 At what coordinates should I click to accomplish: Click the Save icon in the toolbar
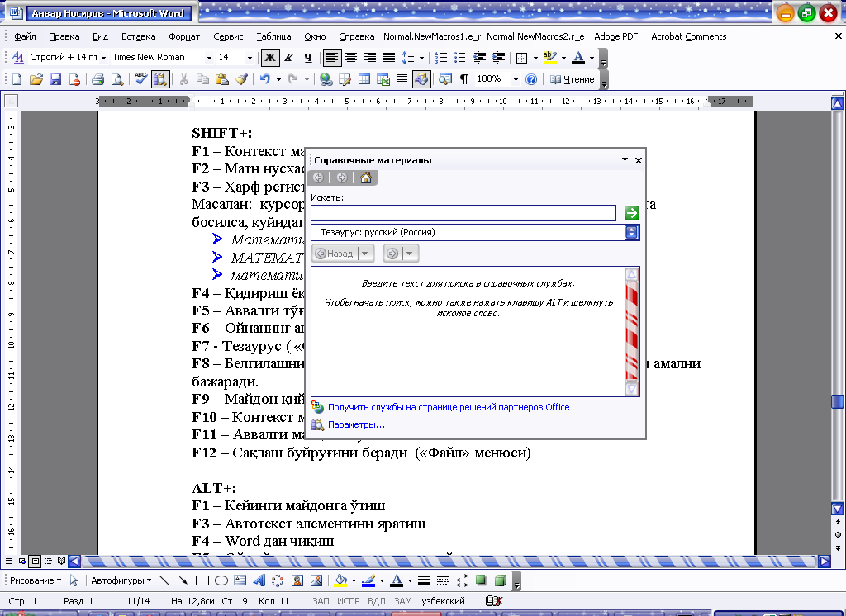point(55,79)
